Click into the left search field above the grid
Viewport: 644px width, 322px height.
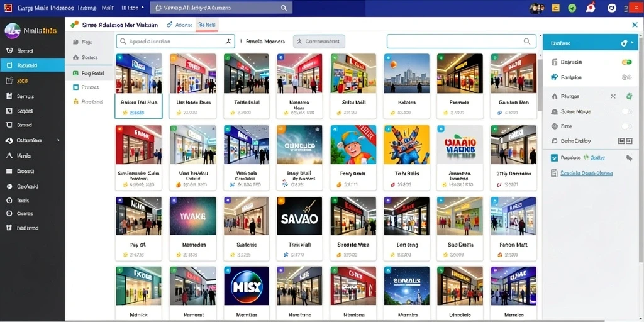pyautogui.click(x=175, y=42)
